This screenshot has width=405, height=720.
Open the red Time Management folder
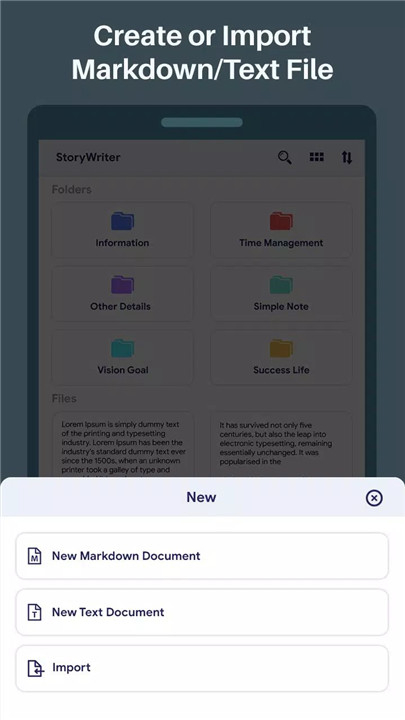coord(281,230)
